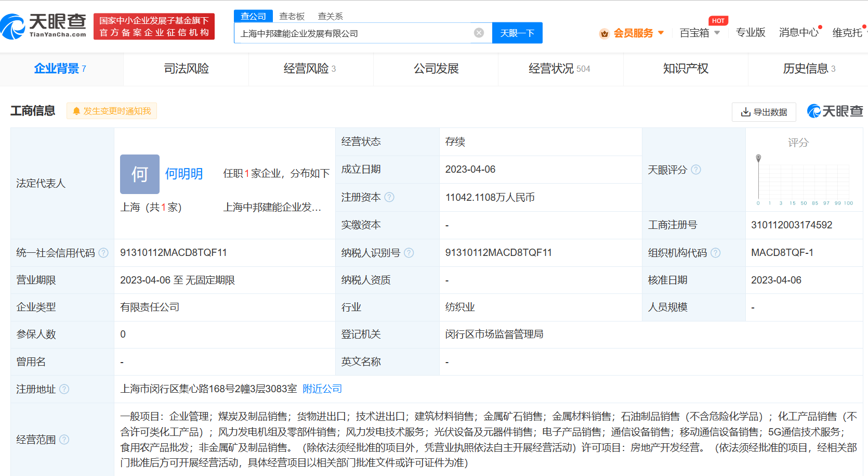Click the 导出数据 button
Image resolution: width=868 pixels, height=476 pixels.
764,112
